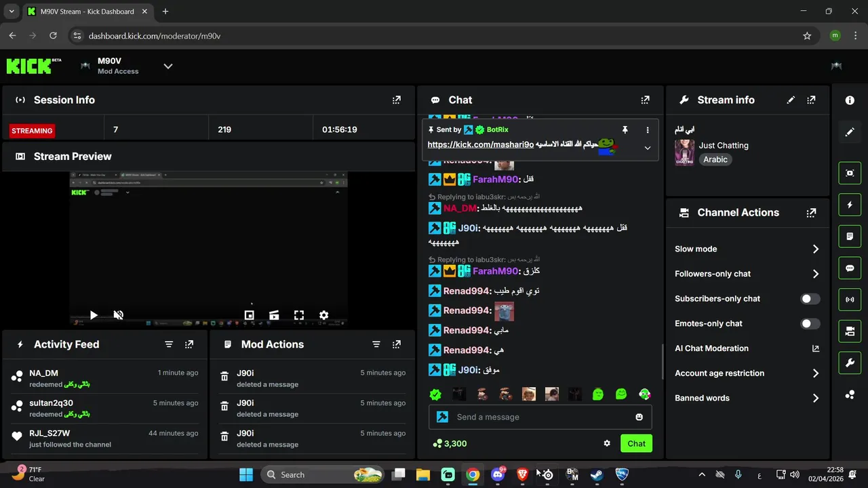
Task: Pop out the Channel Actions panel
Action: click(x=811, y=213)
